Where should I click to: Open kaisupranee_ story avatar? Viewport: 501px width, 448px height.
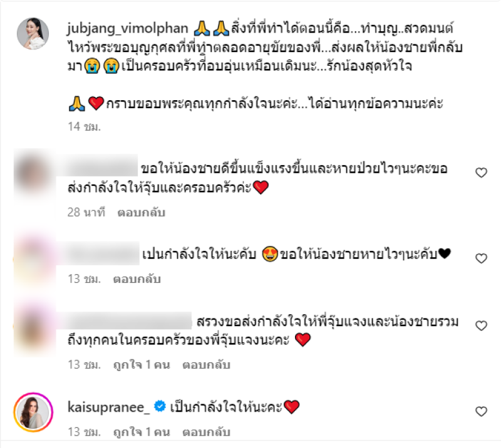[33, 412]
